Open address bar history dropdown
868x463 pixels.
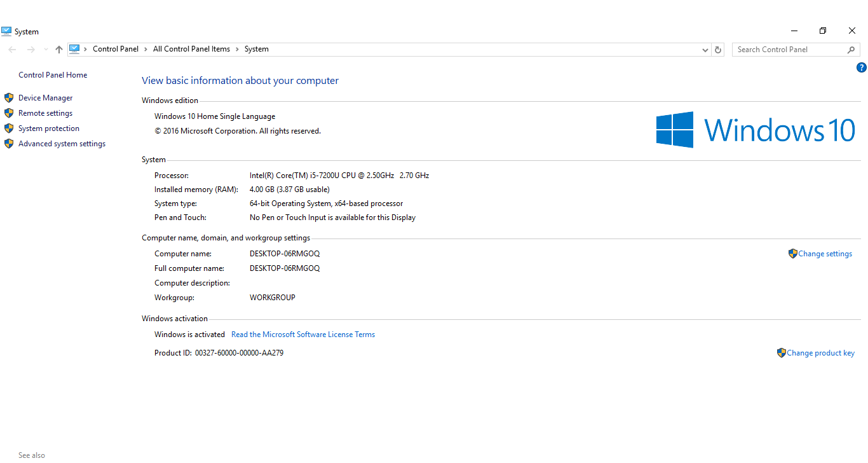tap(705, 50)
